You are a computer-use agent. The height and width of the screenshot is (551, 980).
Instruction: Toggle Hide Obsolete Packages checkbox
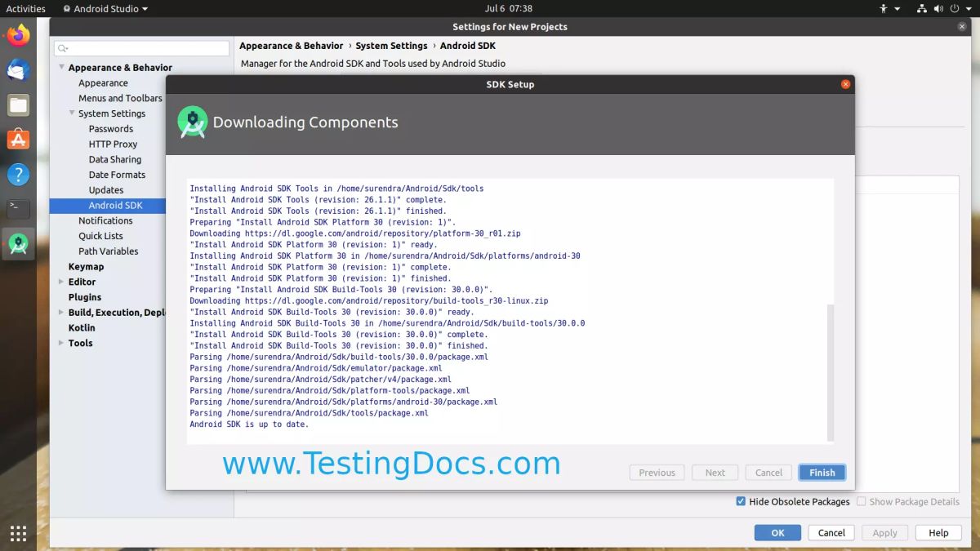pyautogui.click(x=741, y=501)
